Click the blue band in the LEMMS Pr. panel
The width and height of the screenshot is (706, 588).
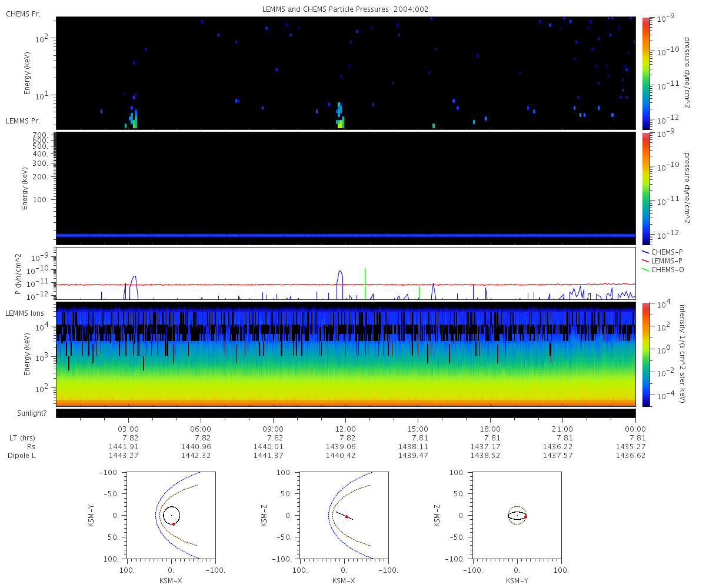[345, 235]
